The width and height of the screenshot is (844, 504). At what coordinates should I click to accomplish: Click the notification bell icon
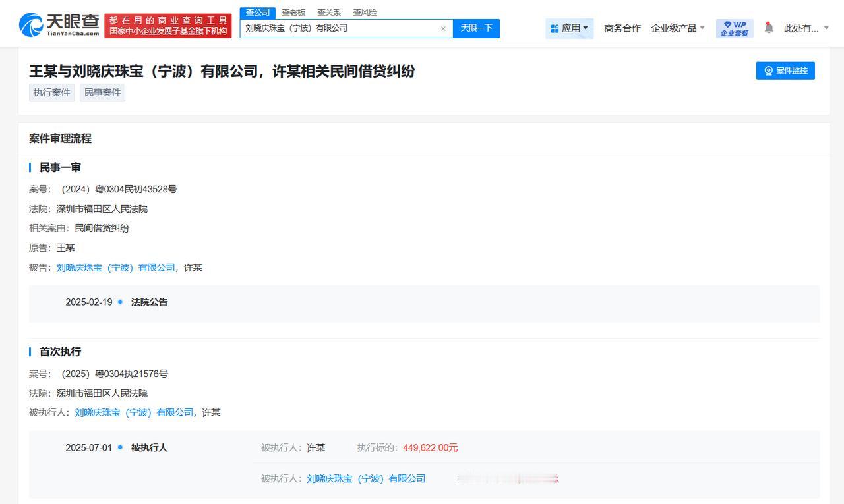769,28
